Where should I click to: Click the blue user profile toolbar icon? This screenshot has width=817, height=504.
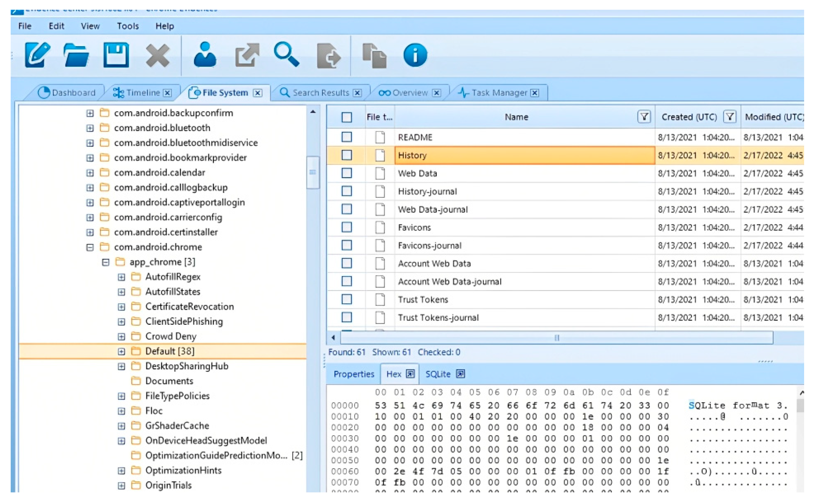pyautogui.click(x=205, y=55)
